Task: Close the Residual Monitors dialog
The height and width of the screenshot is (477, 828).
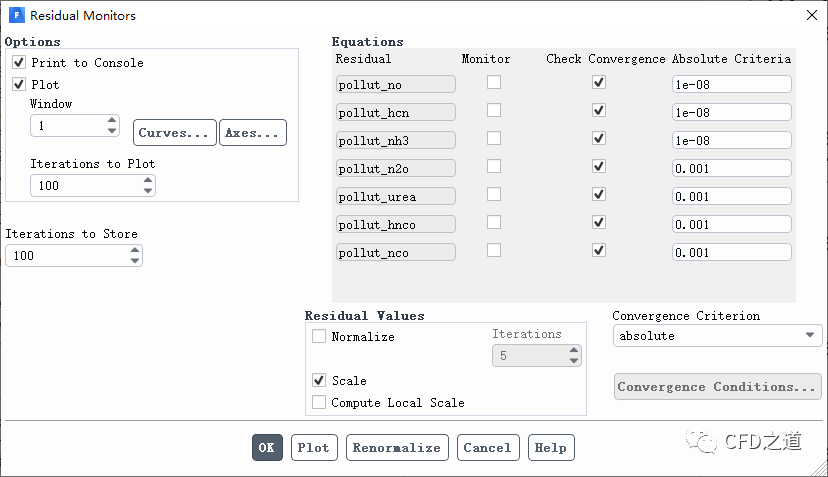Action: pyautogui.click(x=809, y=16)
